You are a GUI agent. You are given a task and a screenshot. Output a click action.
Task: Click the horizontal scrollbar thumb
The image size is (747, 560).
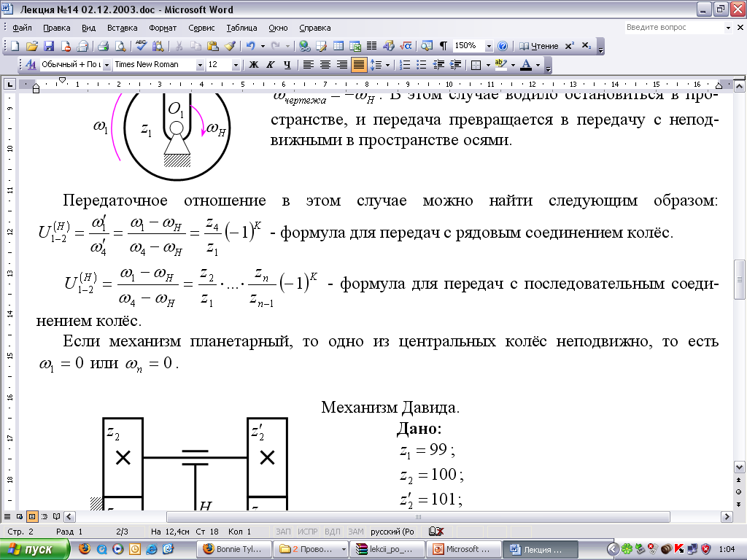418,517
